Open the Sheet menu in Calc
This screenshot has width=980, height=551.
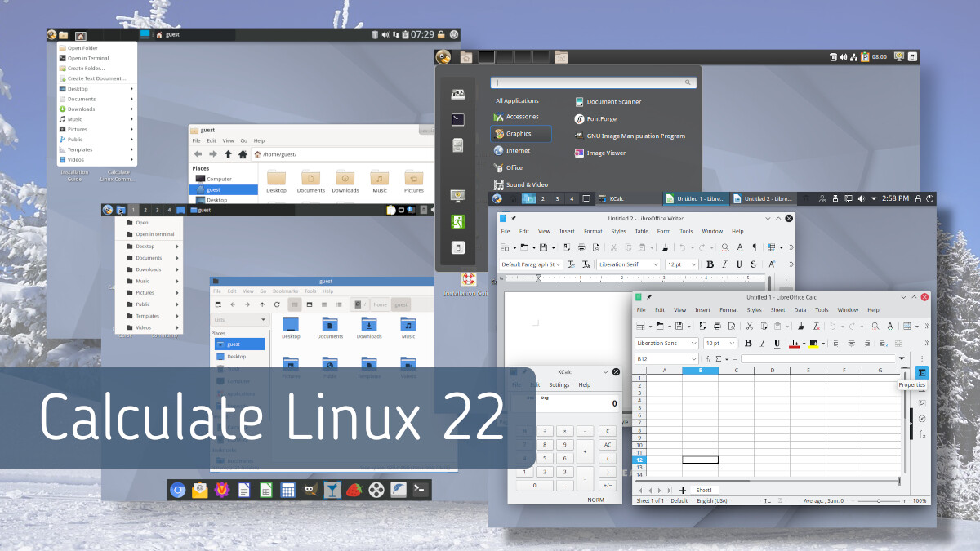coord(777,310)
